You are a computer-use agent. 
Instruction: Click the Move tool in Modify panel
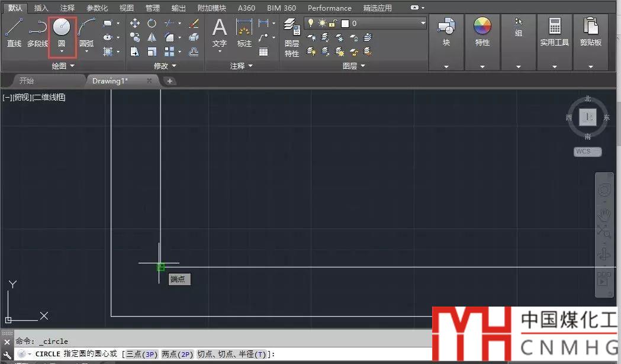pyautogui.click(x=135, y=23)
